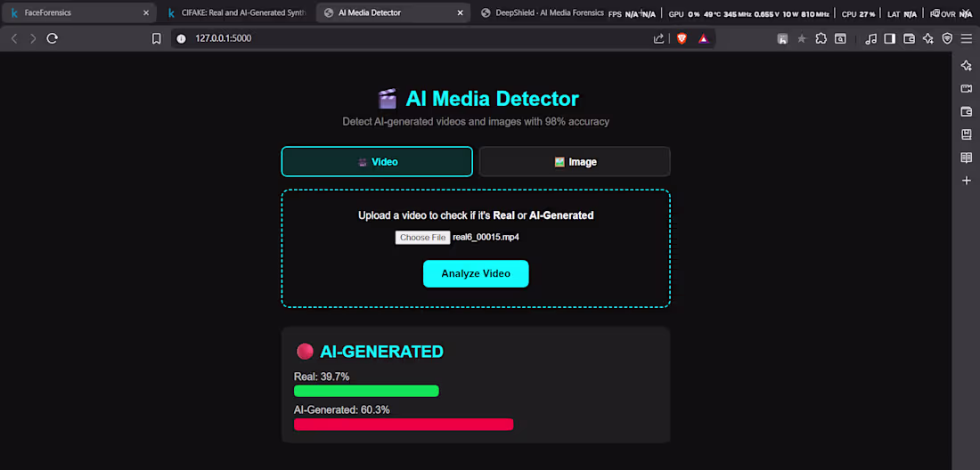Open Brave Talk video camera in sidebar
Screen dimensions: 980x470
coord(967,89)
